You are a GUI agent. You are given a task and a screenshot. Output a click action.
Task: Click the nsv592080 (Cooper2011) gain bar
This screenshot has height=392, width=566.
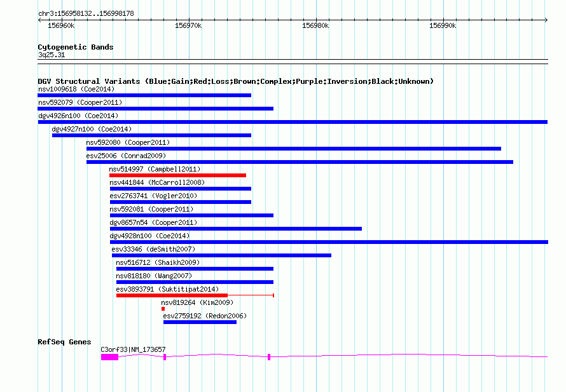[294, 149]
